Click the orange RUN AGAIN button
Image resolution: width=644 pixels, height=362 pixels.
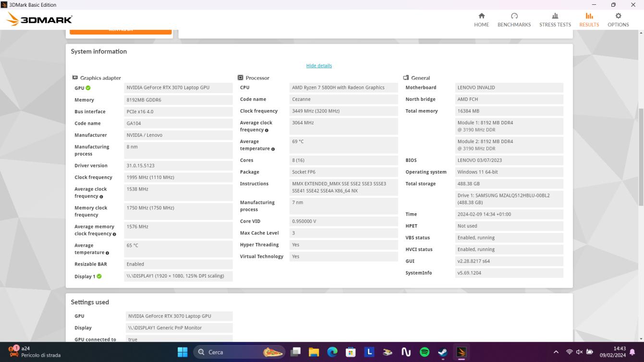click(121, 29)
